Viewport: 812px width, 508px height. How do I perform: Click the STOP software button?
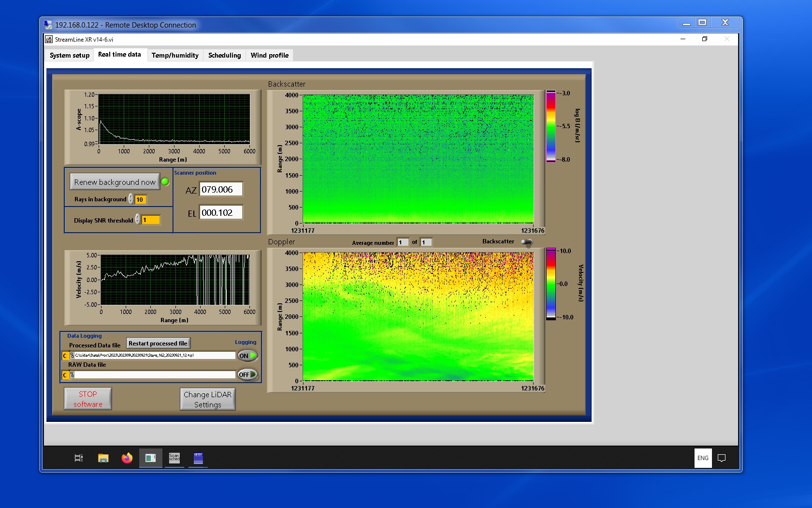pyautogui.click(x=88, y=399)
